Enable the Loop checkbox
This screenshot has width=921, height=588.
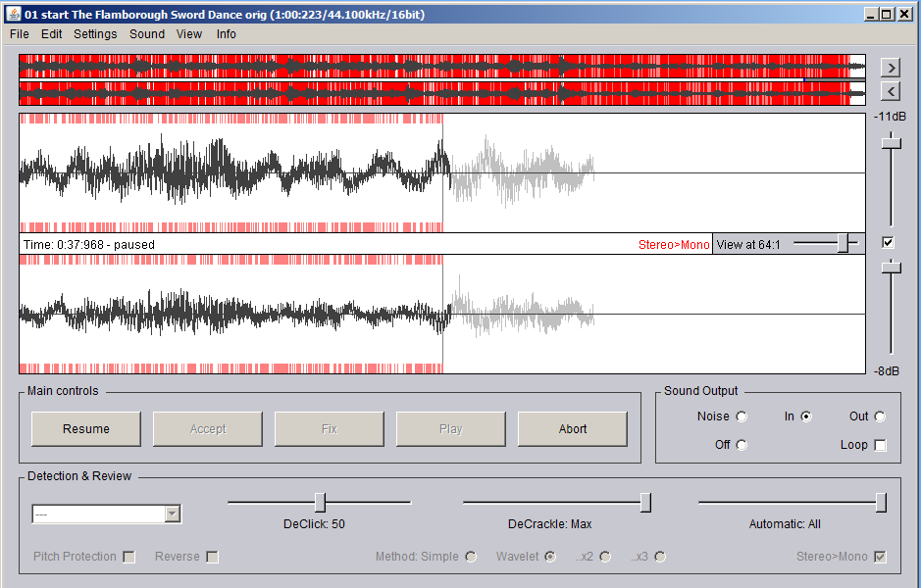(880, 445)
